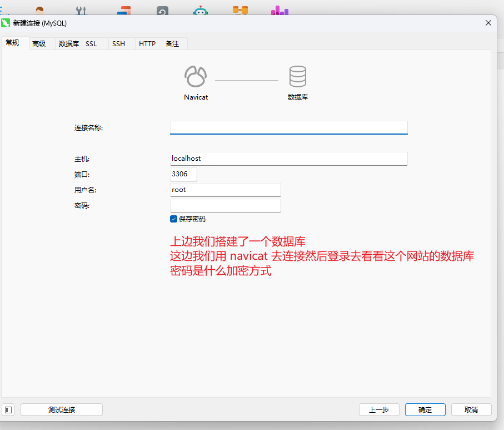Click the 上一步 button
This screenshot has width=504, height=430.
(379, 410)
